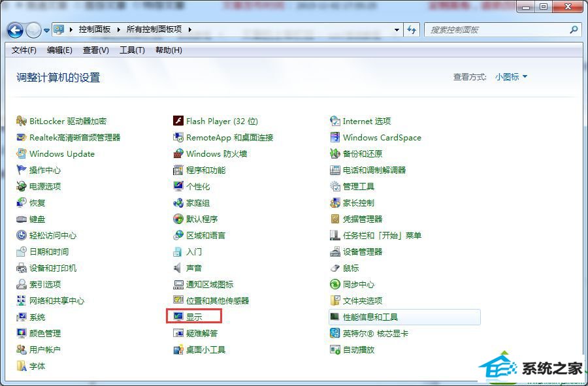Open the 设备和打印机 printer icon
Image resolution: width=588 pixels, height=386 pixels.
tap(22, 268)
